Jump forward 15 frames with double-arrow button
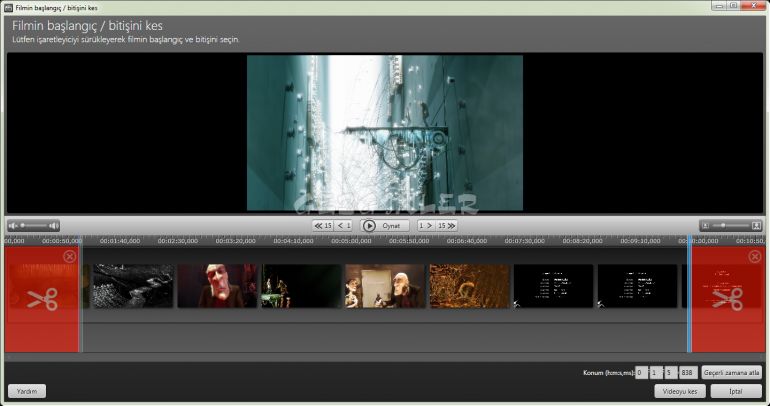Screen dimensions: 770x406 (446, 226)
